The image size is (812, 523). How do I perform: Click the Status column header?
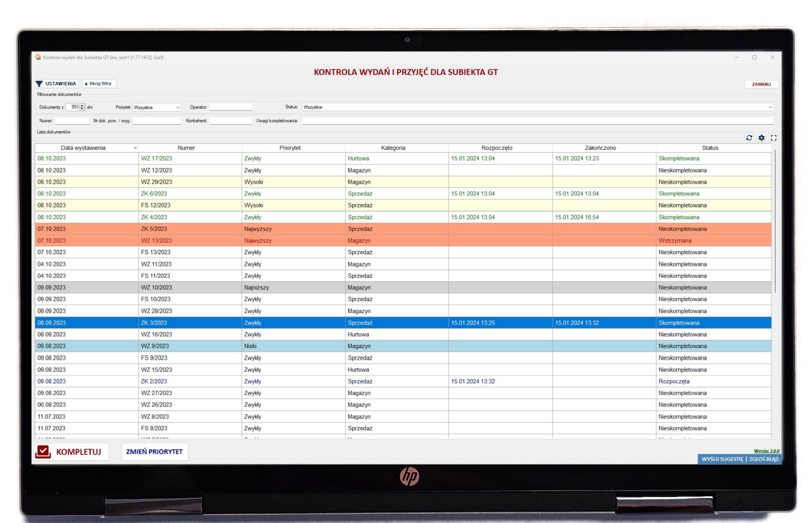tap(710, 148)
